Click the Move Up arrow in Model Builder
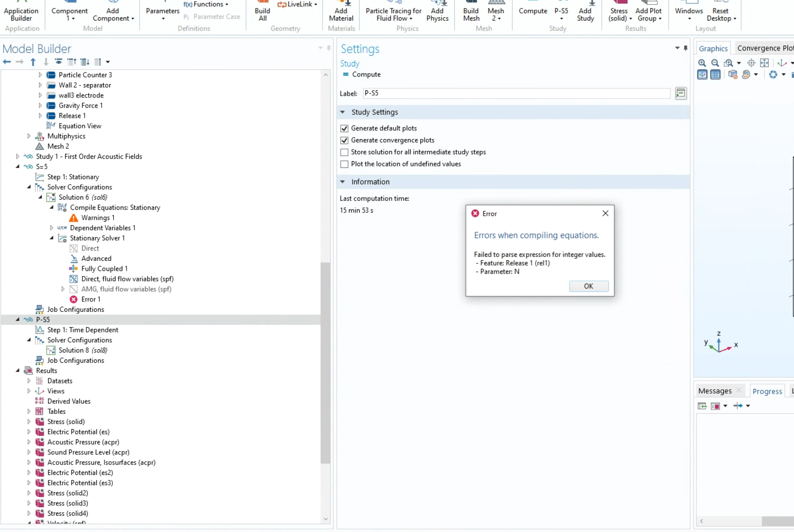The image size is (794, 532). (33, 62)
